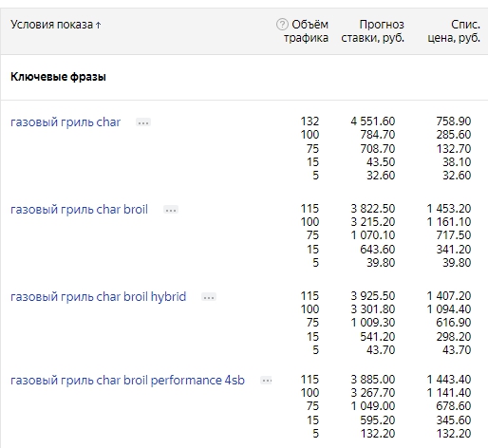Select the bid value 3 885.00
488x448 pixels.
(373, 380)
